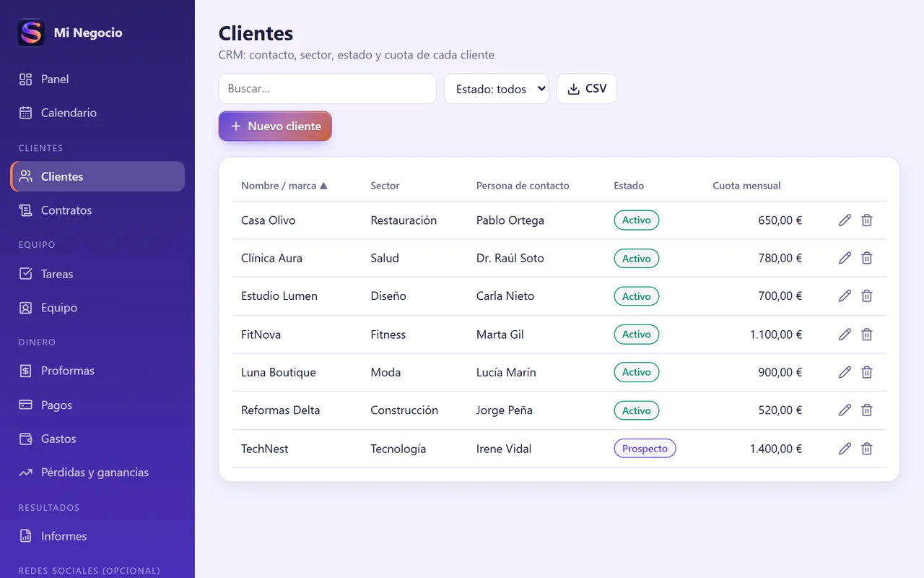This screenshot has height=578, width=924.
Task: Focus the Buscar search field
Action: coord(328,89)
